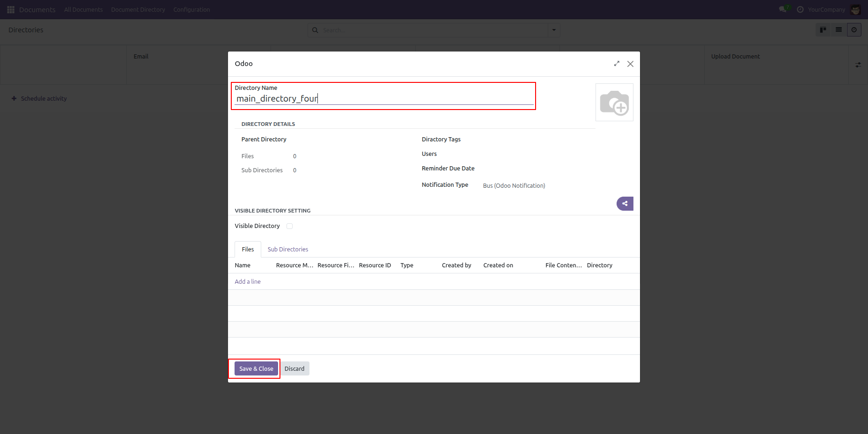This screenshot has height=434, width=868.
Task: Click the Add a line link
Action: [x=248, y=282]
